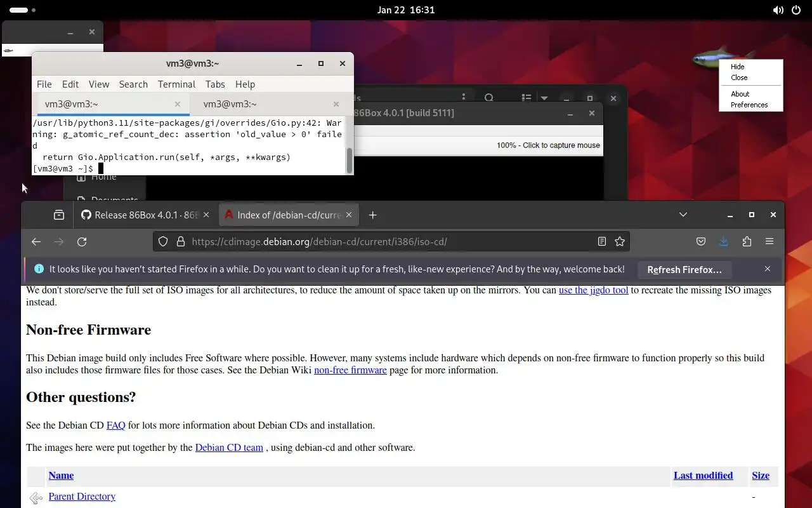Open the file manager three-dot menu

[x=464, y=97]
